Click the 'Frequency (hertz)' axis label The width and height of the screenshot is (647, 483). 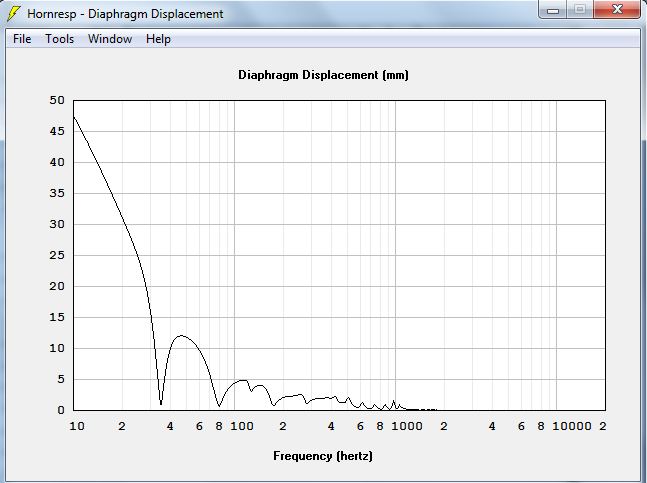click(x=323, y=456)
